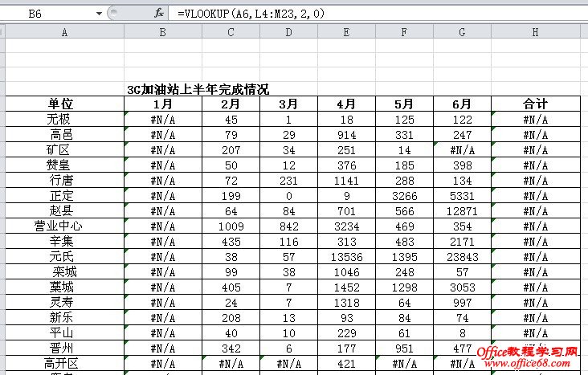Click the cell with value 914
The width and height of the screenshot is (588, 375).
[346, 135]
